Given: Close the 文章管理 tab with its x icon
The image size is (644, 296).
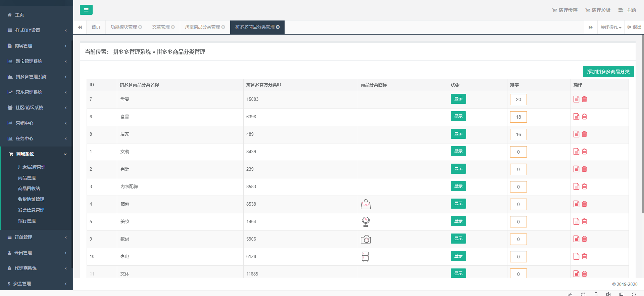Looking at the screenshot, I should (173, 27).
